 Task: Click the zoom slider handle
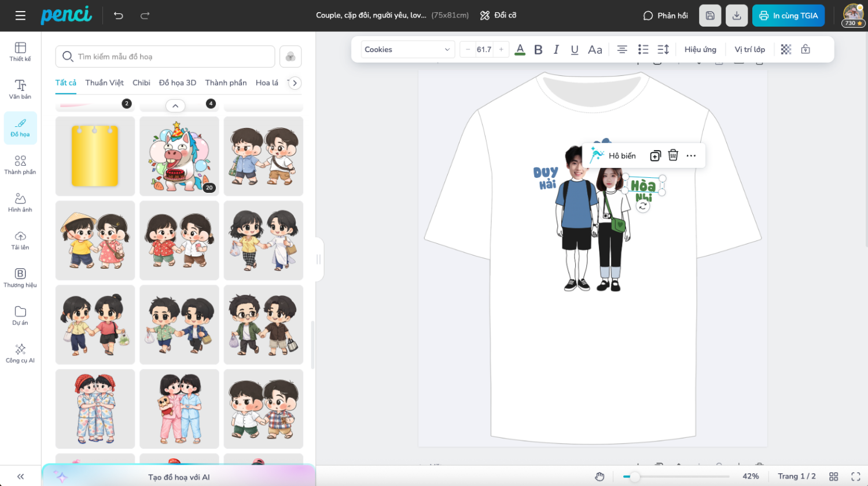coord(635,477)
